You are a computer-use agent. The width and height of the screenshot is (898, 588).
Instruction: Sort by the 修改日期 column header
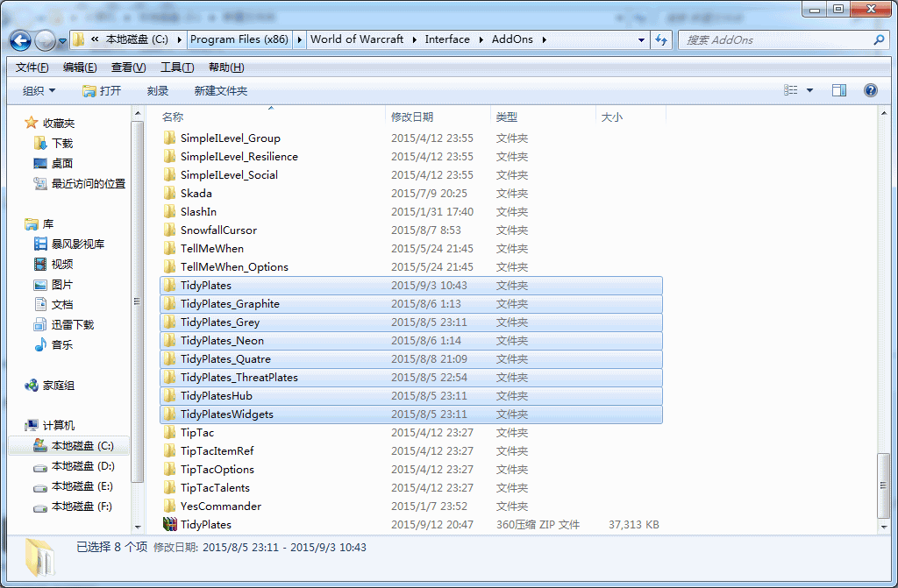click(x=412, y=117)
